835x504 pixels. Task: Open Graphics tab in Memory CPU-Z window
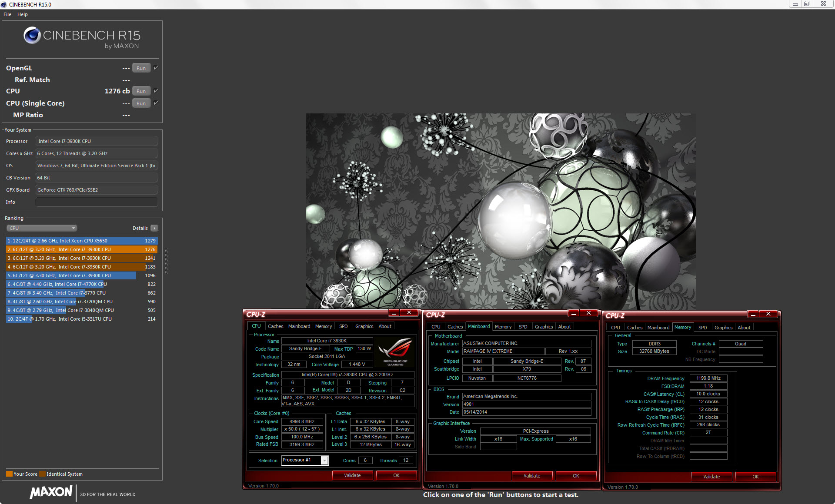click(x=724, y=328)
